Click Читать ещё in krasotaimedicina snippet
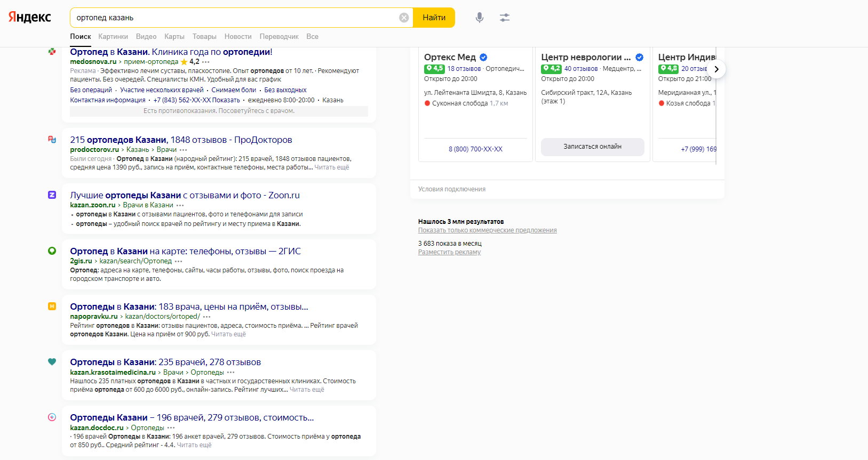This screenshot has width=868, height=460. pyautogui.click(x=307, y=390)
